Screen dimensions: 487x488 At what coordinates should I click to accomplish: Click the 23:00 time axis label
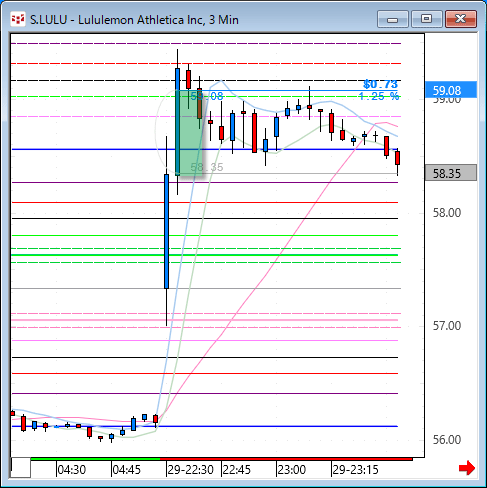pos(292,470)
